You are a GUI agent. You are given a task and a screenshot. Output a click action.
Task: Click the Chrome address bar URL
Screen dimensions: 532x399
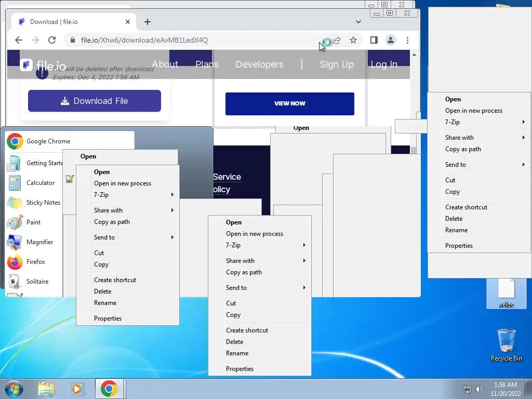click(x=144, y=40)
